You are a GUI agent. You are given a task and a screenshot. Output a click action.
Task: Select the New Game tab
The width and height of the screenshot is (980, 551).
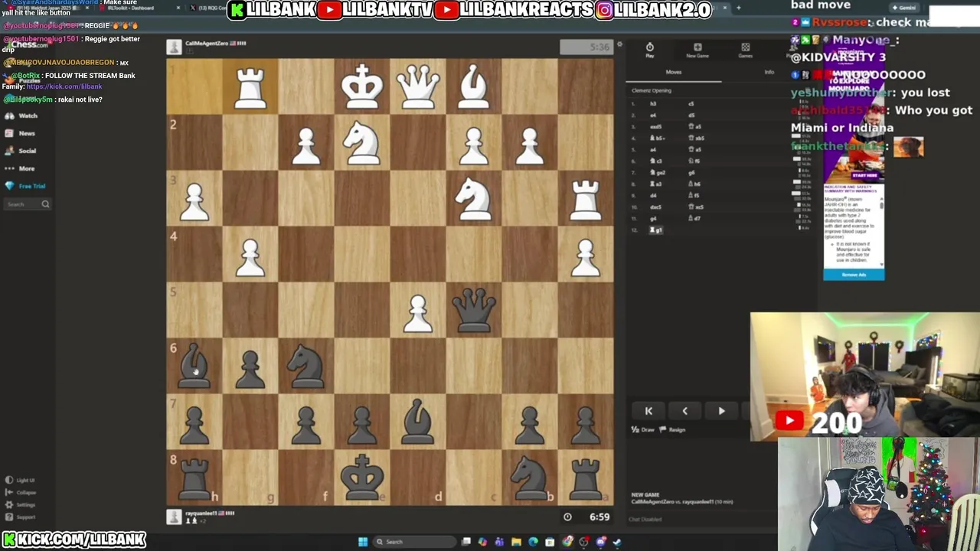point(697,51)
